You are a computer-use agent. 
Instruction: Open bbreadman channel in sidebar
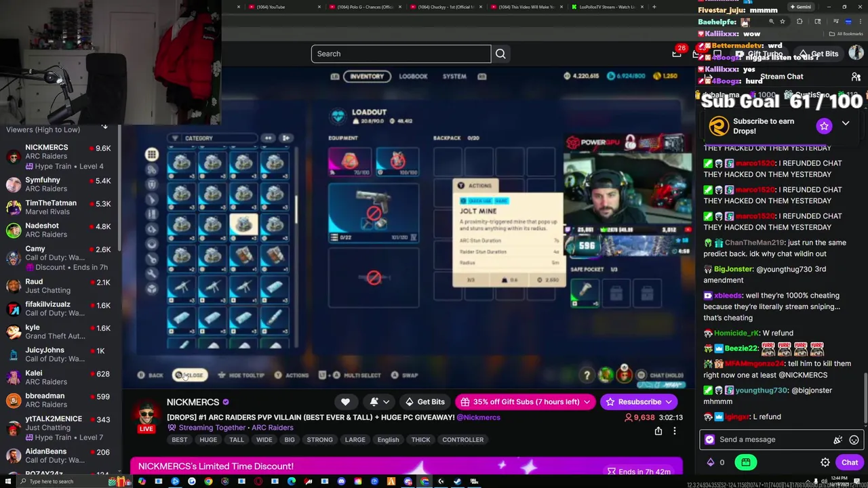pyautogui.click(x=59, y=401)
